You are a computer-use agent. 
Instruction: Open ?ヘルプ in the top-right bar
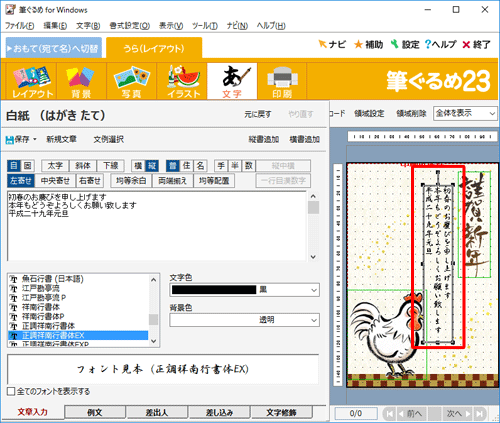coord(441,44)
